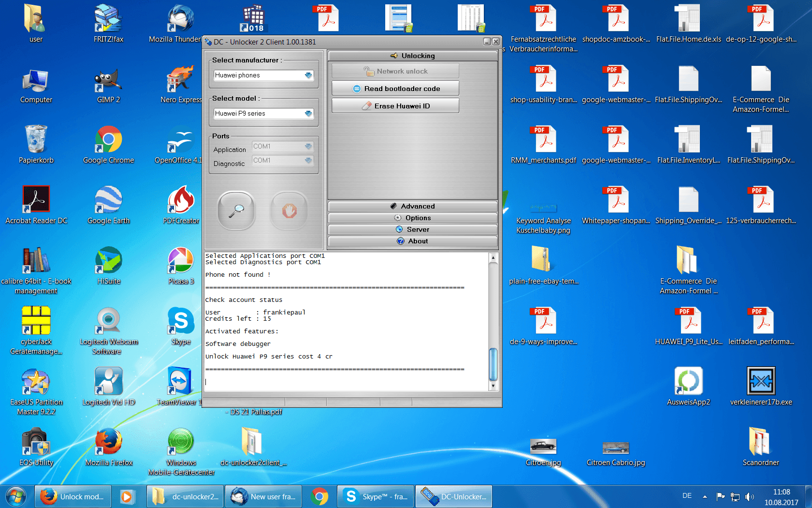Screen dimensions: 812x508
Task: Select the AusweisApp2 desktop icon
Action: 688,387
